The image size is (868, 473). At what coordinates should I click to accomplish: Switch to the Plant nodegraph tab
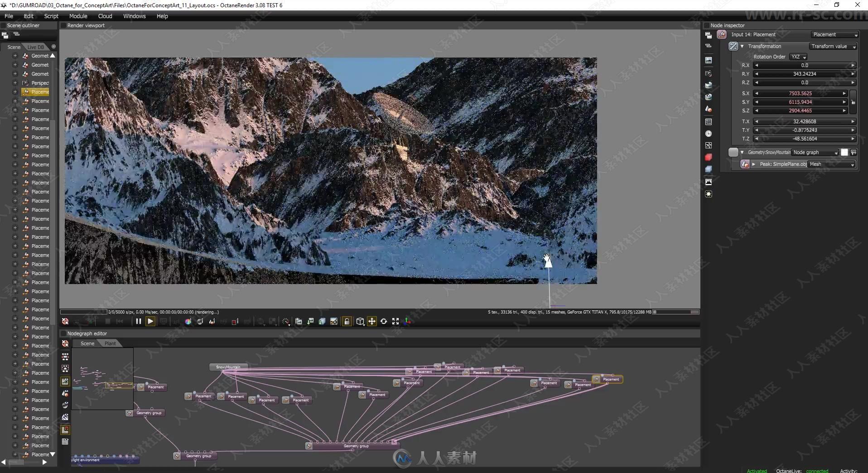point(110,343)
